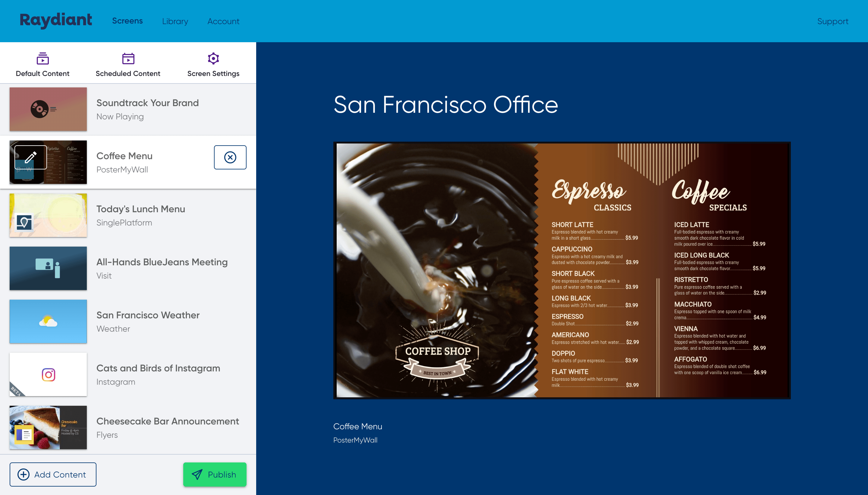
Task: Remove Coffee Menu with the X button
Action: click(230, 157)
